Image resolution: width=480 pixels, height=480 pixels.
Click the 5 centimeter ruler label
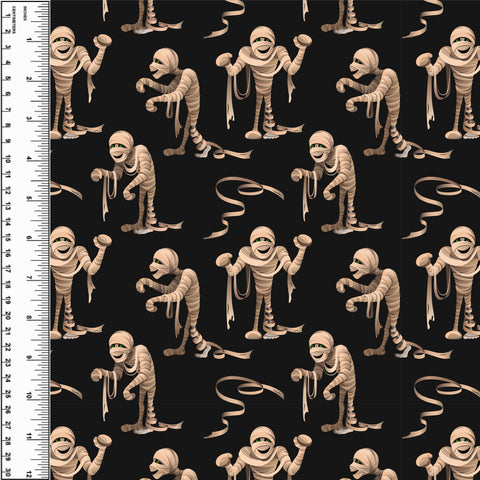[x=7, y=79]
